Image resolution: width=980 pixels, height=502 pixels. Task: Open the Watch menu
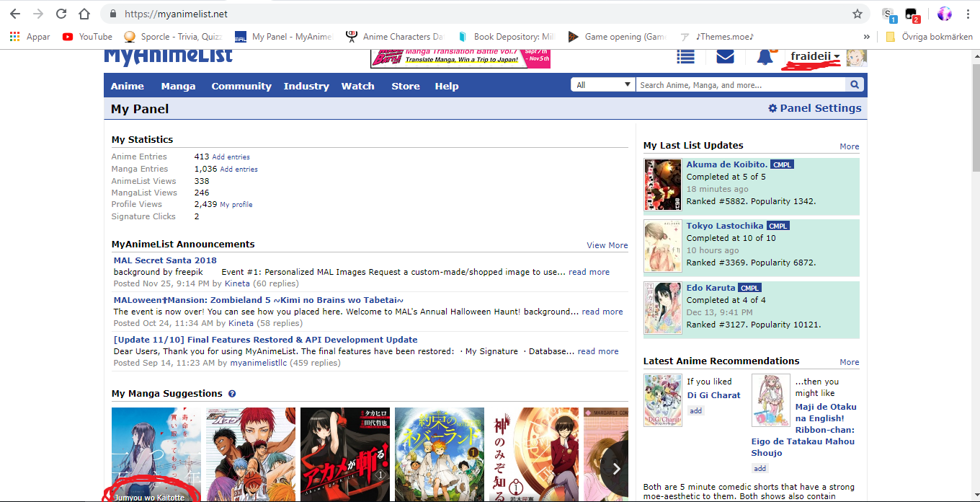[x=357, y=86]
